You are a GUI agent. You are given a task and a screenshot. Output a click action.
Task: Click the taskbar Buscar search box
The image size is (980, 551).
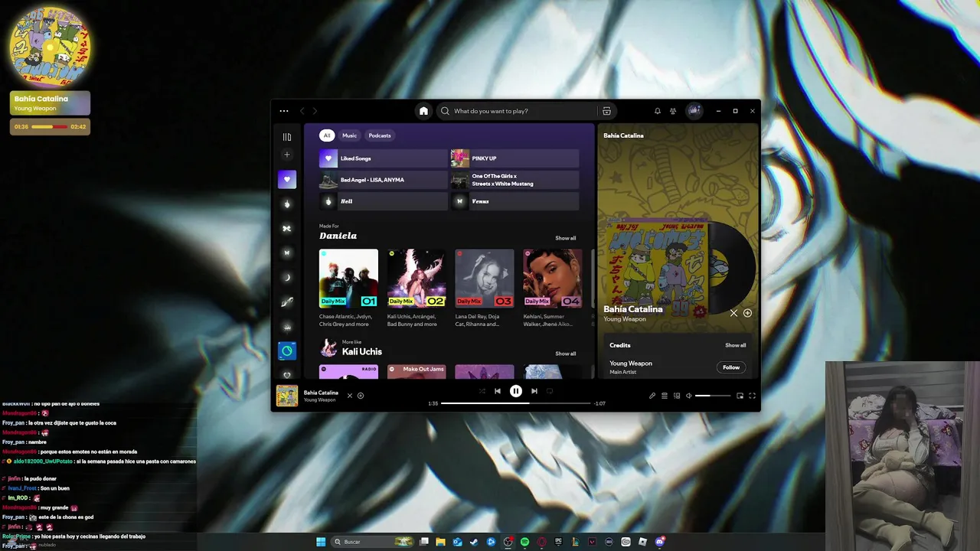[x=374, y=542]
